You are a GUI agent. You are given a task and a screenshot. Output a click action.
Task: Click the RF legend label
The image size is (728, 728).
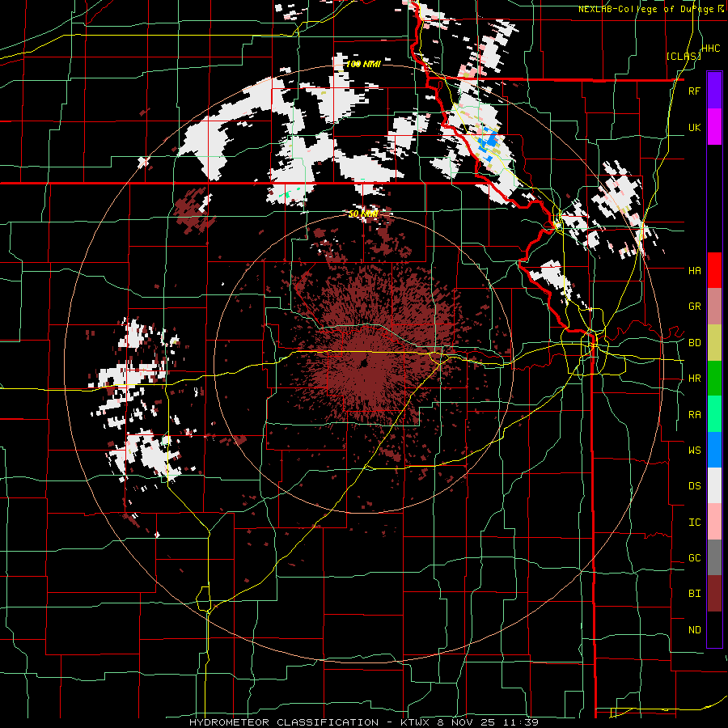(694, 91)
